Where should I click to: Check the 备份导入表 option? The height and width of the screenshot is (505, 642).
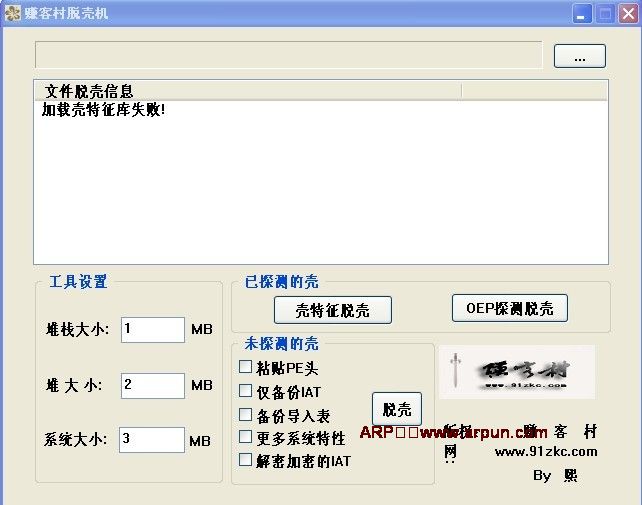245,414
